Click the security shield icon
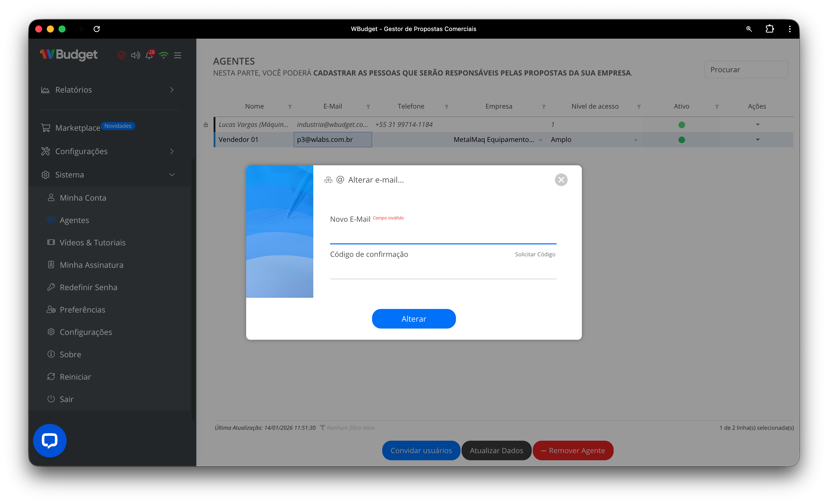The height and width of the screenshot is (504, 828). [x=121, y=55]
